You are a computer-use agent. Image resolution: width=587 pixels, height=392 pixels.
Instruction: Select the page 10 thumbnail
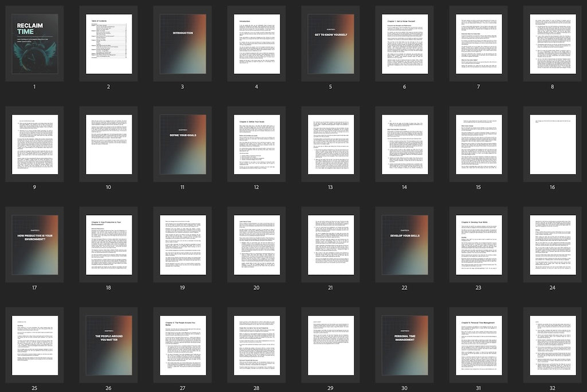click(108, 144)
